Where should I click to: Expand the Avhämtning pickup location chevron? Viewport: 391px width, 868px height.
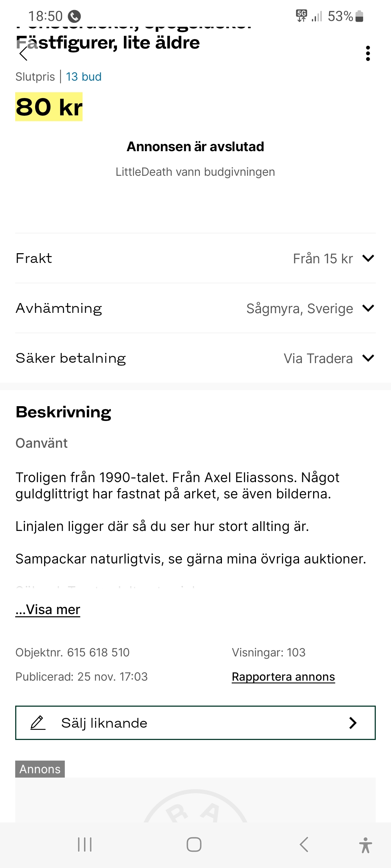click(368, 308)
